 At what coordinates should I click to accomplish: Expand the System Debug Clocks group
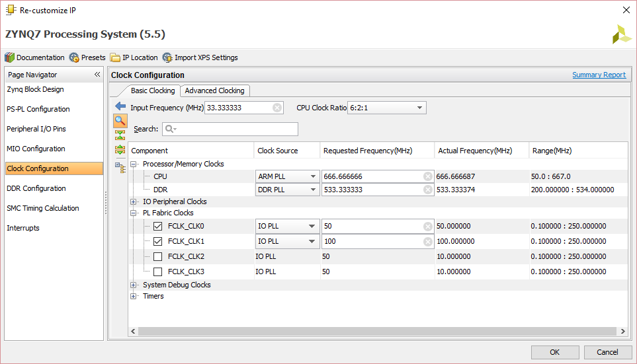tap(133, 285)
